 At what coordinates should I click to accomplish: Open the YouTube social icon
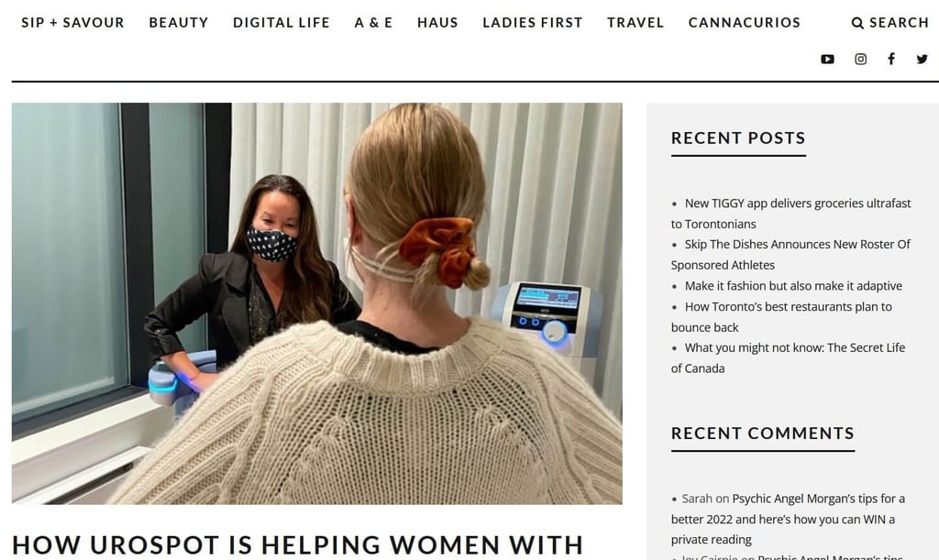click(827, 59)
